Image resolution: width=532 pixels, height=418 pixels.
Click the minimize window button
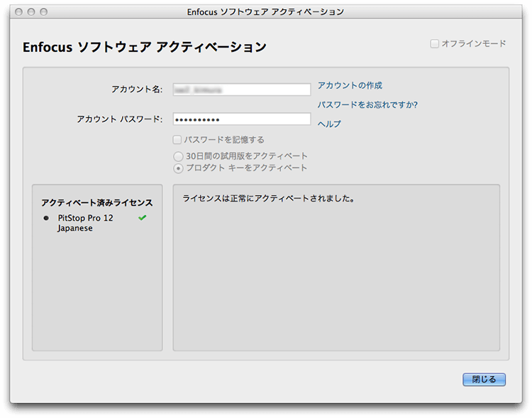(x=31, y=12)
